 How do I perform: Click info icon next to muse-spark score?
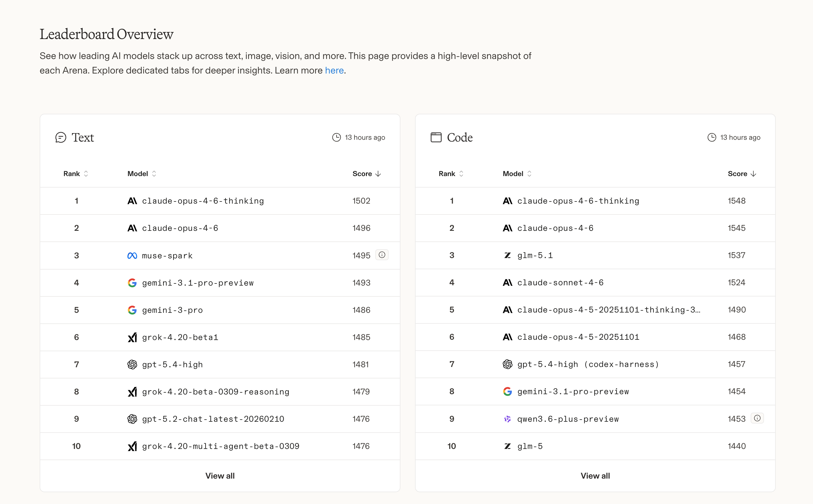(x=382, y=255)
